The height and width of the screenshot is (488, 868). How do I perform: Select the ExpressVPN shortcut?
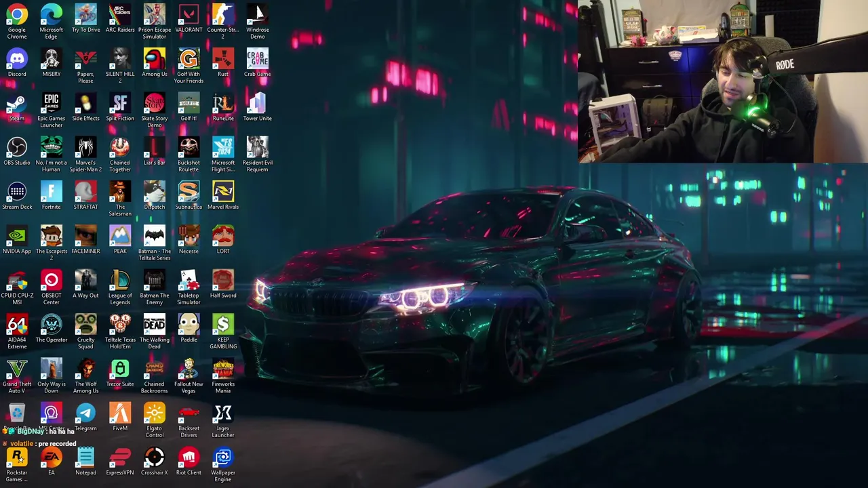tap(120, 457)
